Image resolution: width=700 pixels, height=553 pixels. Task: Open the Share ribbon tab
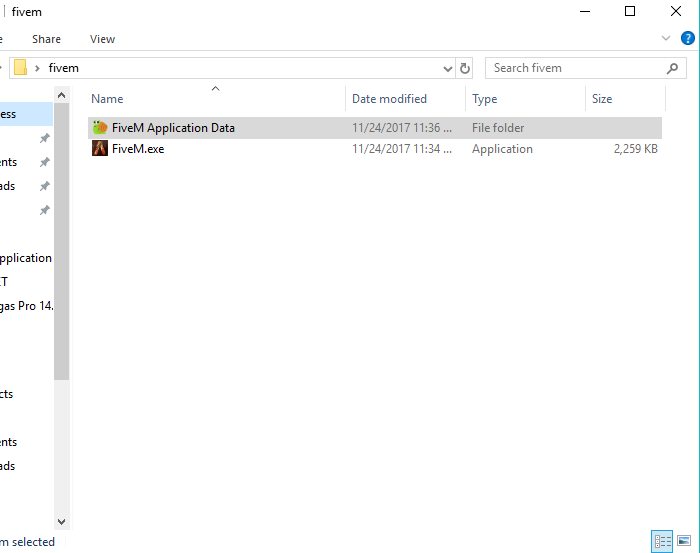[46, 39]
